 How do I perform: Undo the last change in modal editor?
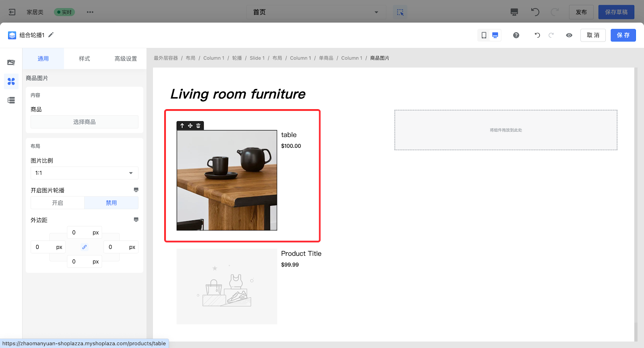[x=537, y=35]
